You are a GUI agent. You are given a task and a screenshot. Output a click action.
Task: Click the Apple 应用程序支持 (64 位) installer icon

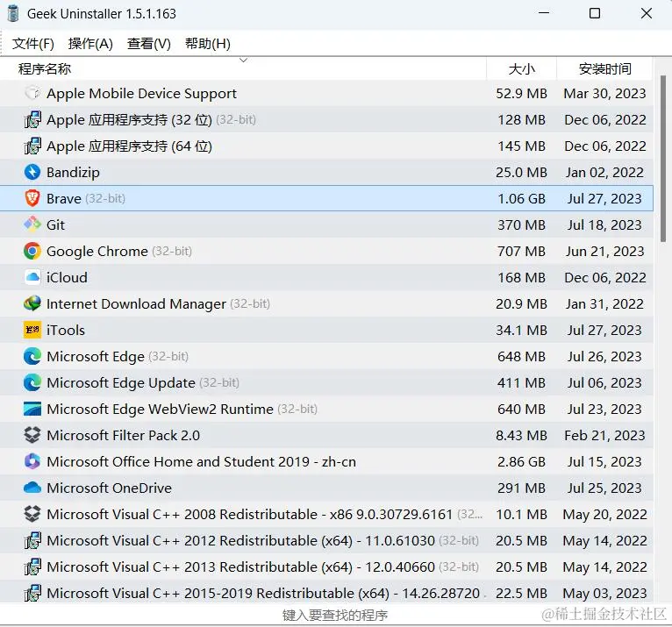32,146
